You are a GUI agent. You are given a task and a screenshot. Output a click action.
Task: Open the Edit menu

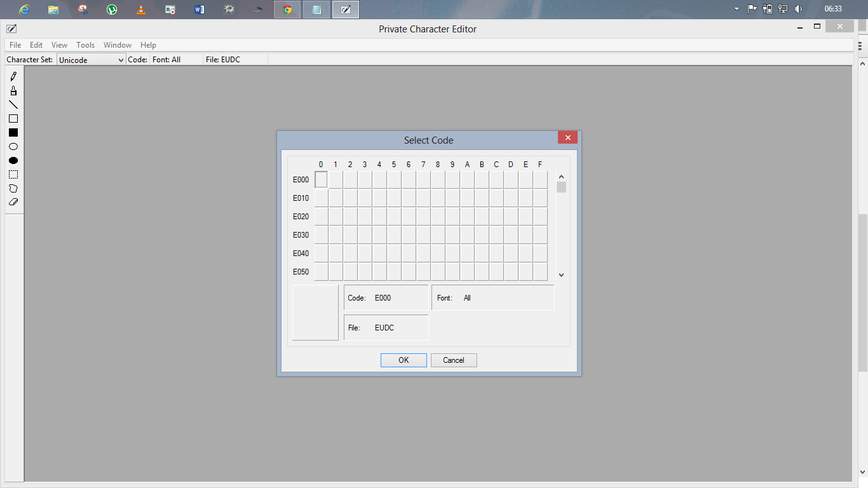tap(36, 45)
